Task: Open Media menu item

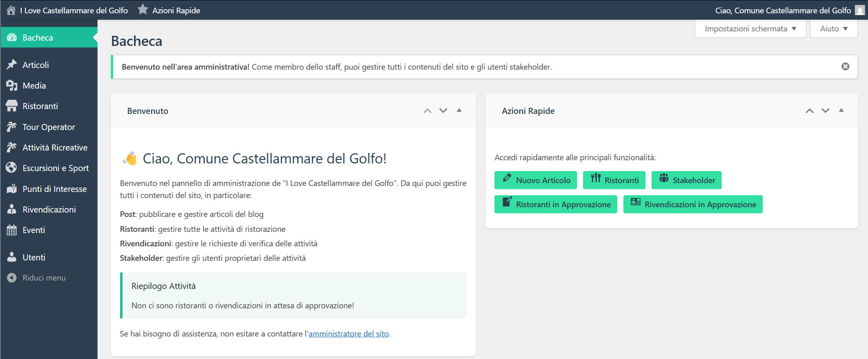Action: coord(49,85)
